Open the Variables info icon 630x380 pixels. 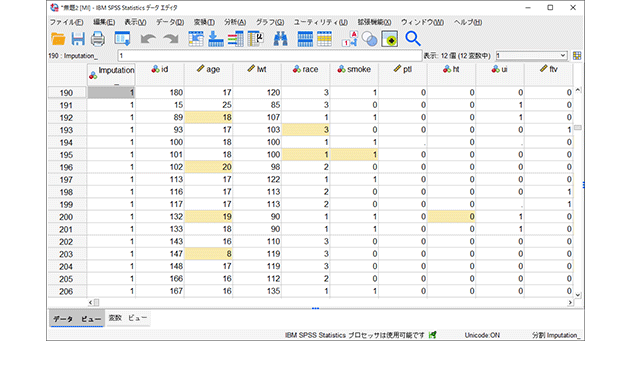(235, 39)
